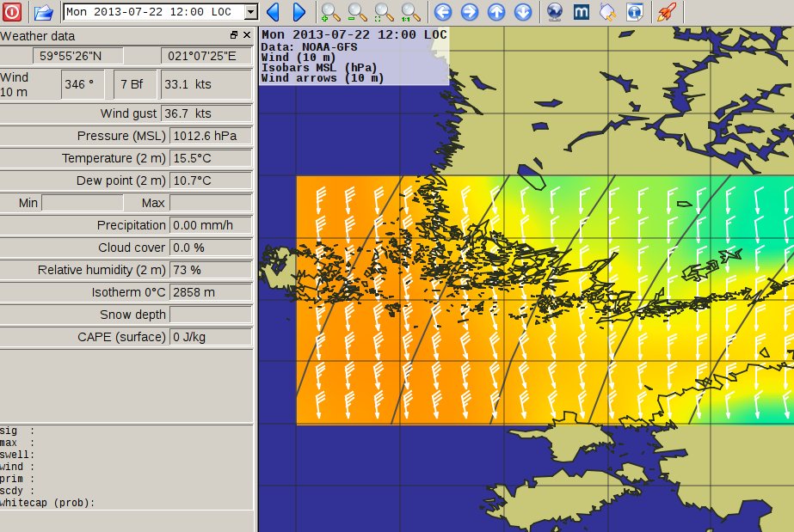Click the wind force value 7 Bf

135,84
